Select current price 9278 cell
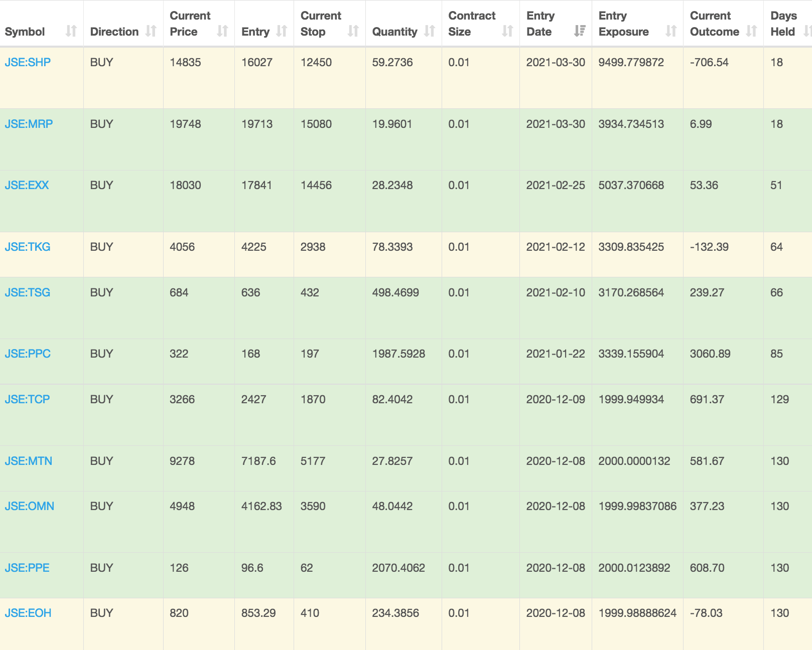Screen dimensions: 812x650 [x=182, y=461]
